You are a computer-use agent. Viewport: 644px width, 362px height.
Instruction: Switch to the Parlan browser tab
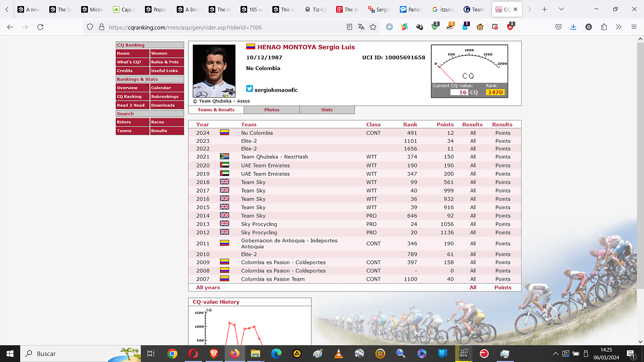click(x=411, y=10)
